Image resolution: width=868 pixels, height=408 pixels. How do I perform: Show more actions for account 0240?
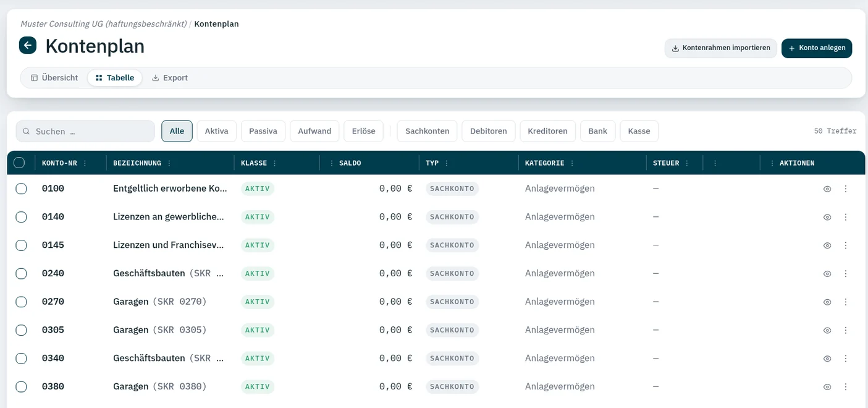pyautogui.click(x=846, y=274)
